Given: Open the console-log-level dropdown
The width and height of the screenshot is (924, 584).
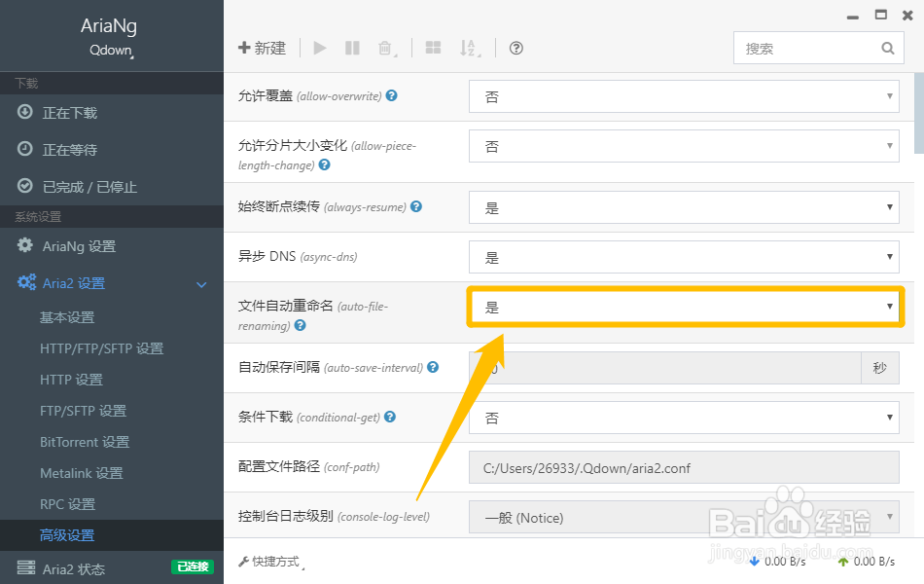Looking at the screenshot, I should 684,517.
